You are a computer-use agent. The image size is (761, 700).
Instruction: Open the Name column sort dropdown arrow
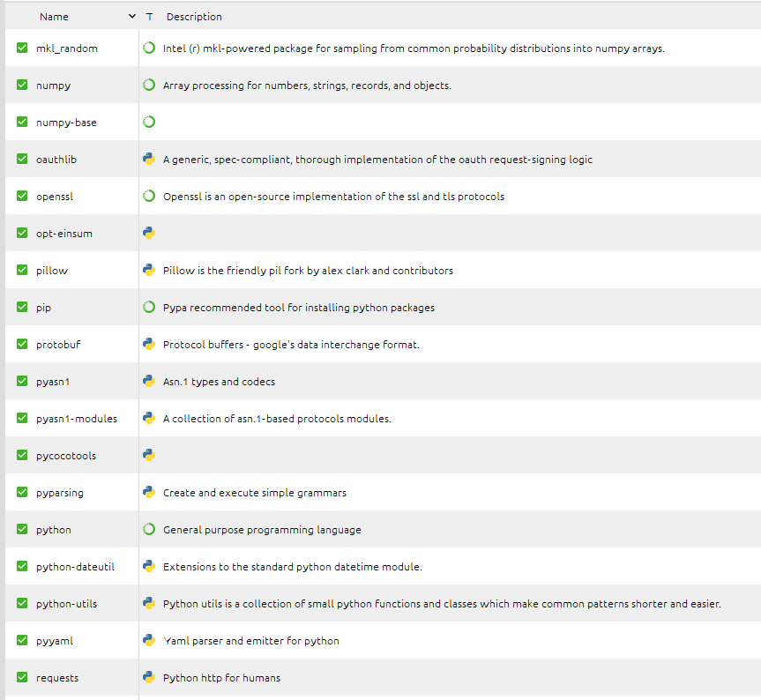tap(132, 16)
